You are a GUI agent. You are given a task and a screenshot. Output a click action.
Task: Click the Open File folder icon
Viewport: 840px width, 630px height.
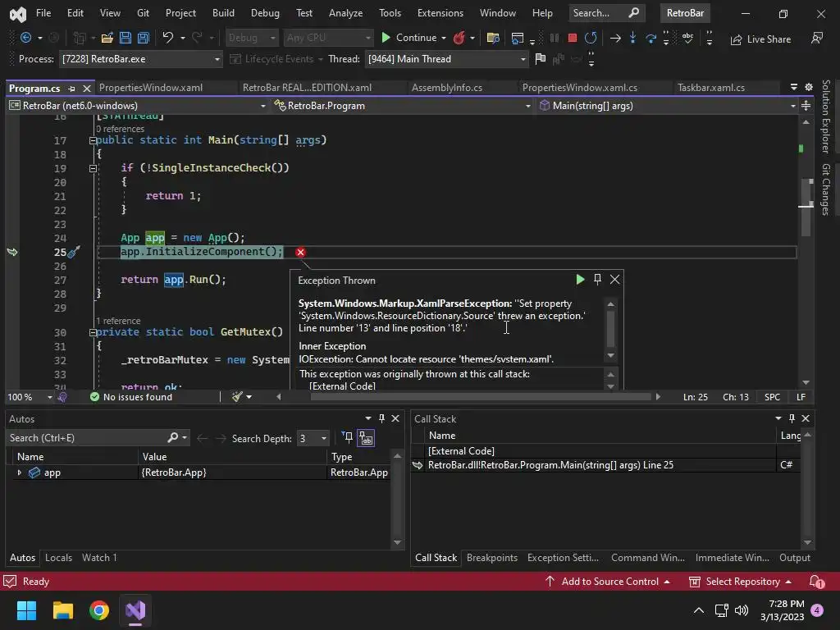[107, 38]
